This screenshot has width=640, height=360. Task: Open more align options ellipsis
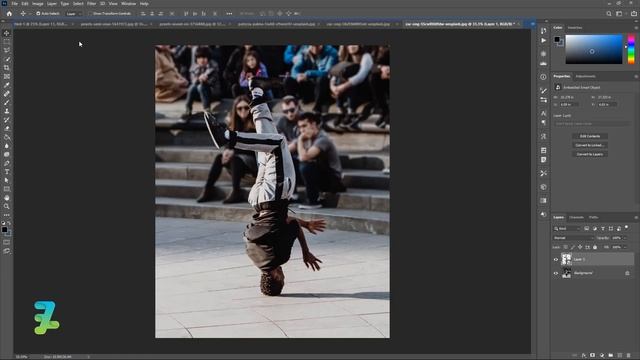229,13
